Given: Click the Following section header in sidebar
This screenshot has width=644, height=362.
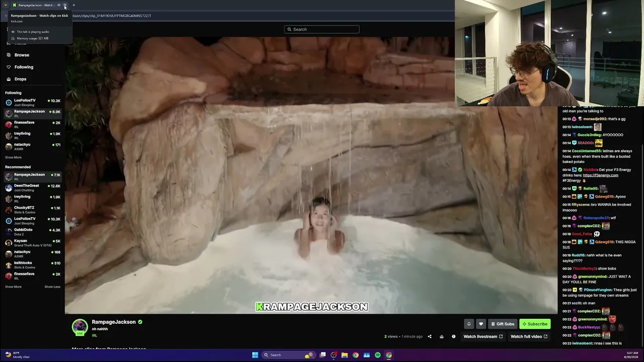Looking at the screenshot, I should [x=13, y=93].
